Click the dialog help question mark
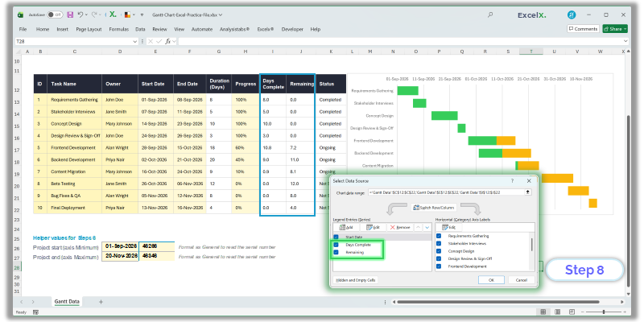The image size is (644, 322). (512, 180)
